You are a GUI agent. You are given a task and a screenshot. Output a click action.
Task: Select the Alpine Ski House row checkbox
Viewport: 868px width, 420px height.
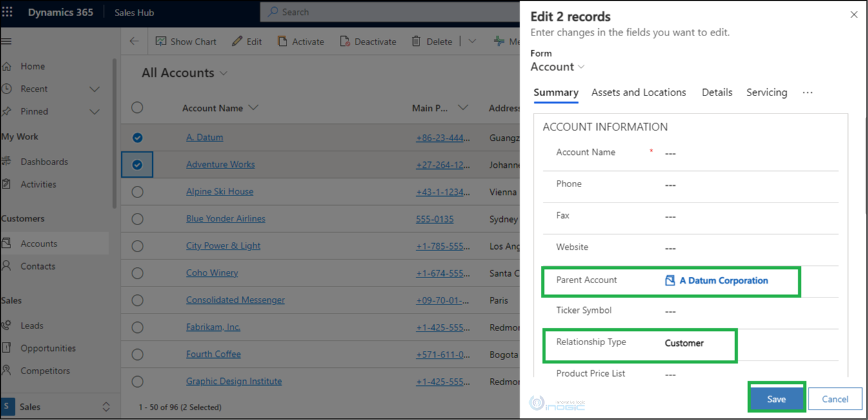pos(137,192)
